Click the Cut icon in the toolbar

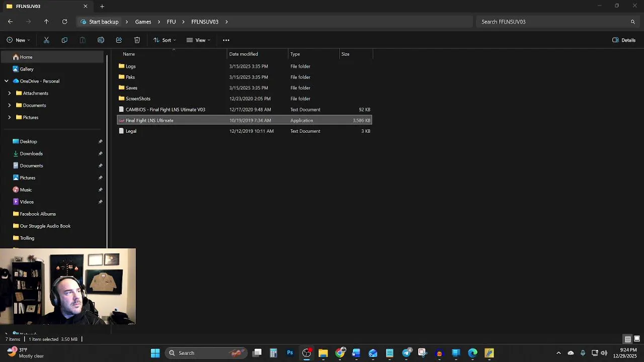click(x=46, y=40)
